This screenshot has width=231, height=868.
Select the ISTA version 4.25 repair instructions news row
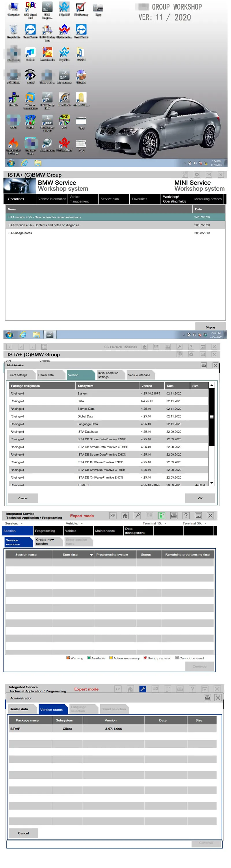pos(115,217)
